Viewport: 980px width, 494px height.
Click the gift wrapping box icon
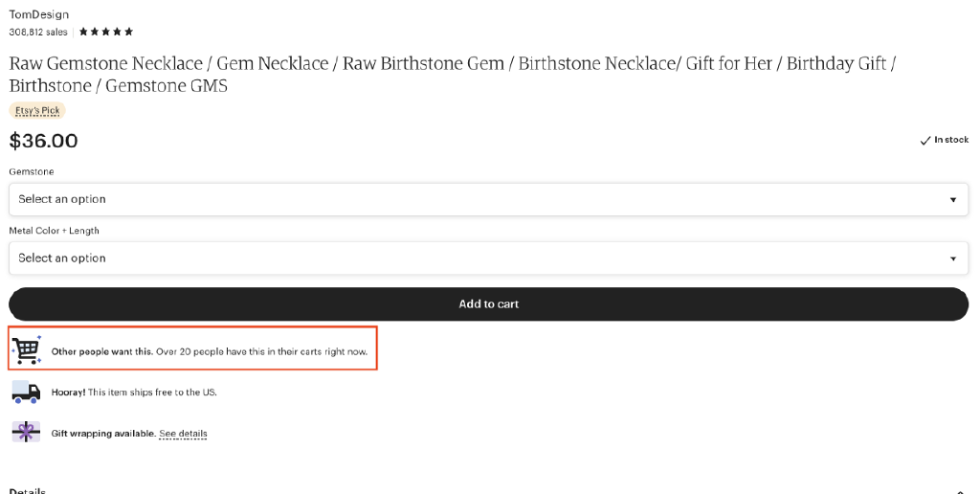point(26,432)
